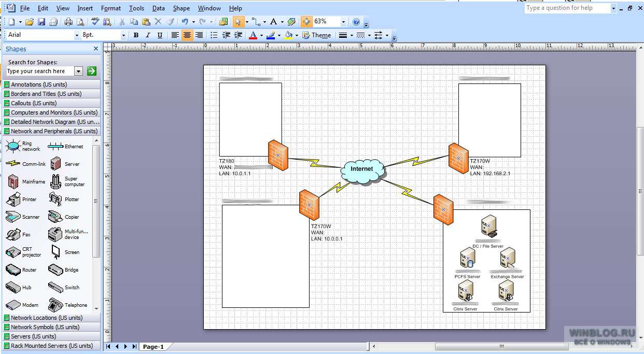Open the 63% zoom dropdown

point(343,22)
